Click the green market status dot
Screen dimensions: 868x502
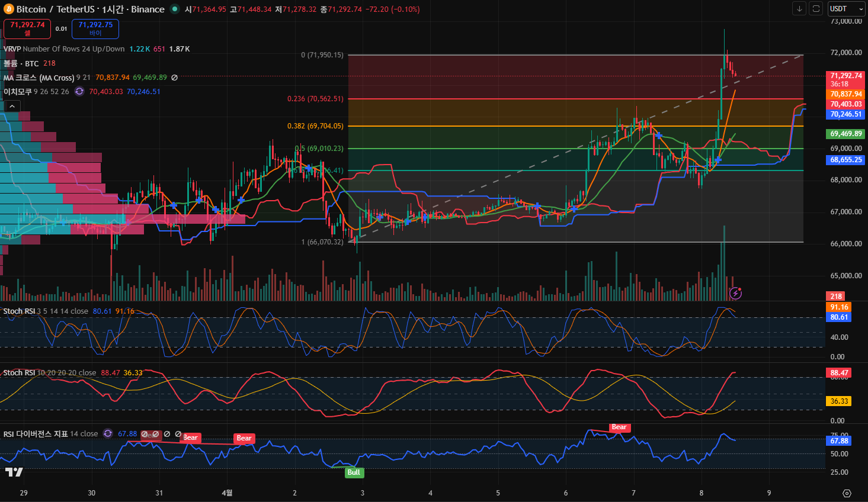click(x=174, y=9)
